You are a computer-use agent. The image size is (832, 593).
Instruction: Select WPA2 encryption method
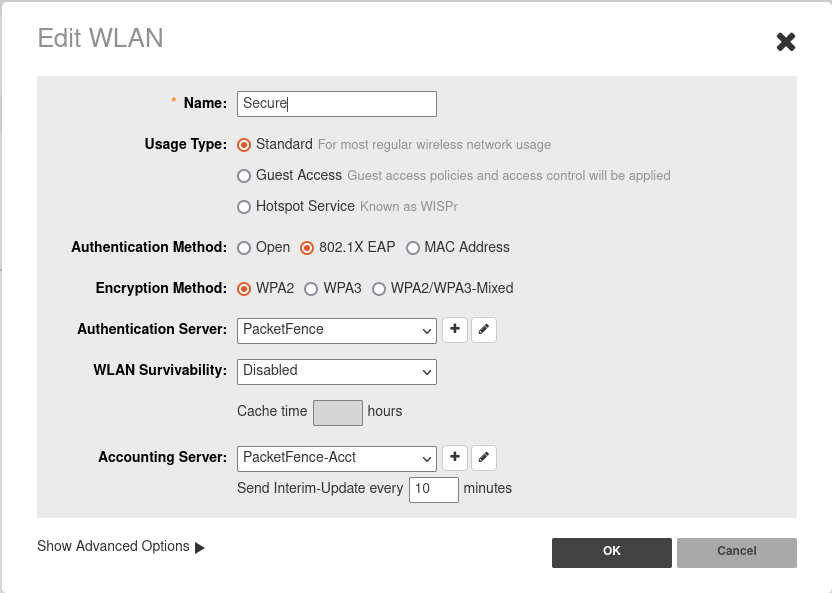244,289
